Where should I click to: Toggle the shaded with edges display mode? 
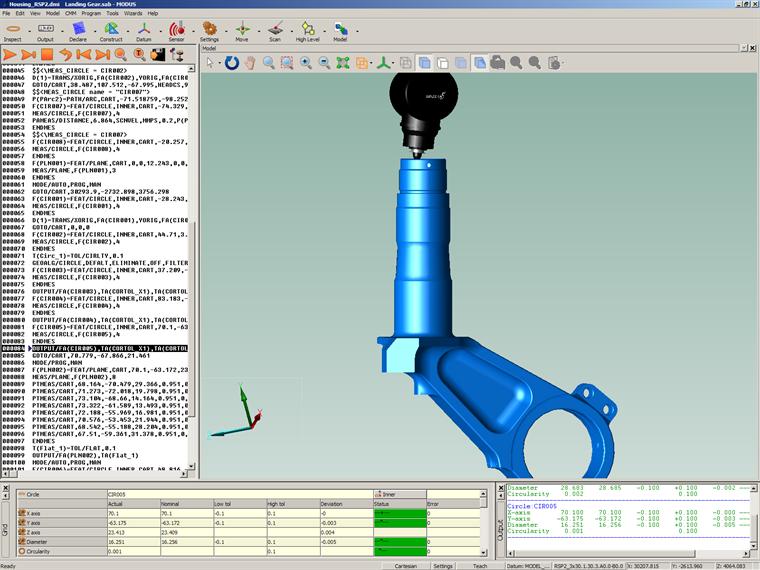(x=480, y=63)
